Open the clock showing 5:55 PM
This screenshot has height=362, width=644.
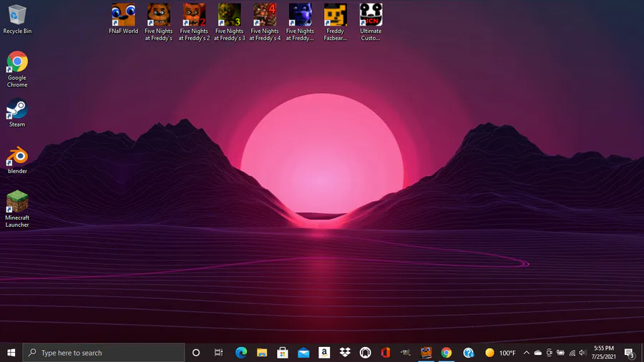pyautogui.click(x=604, y=353)
